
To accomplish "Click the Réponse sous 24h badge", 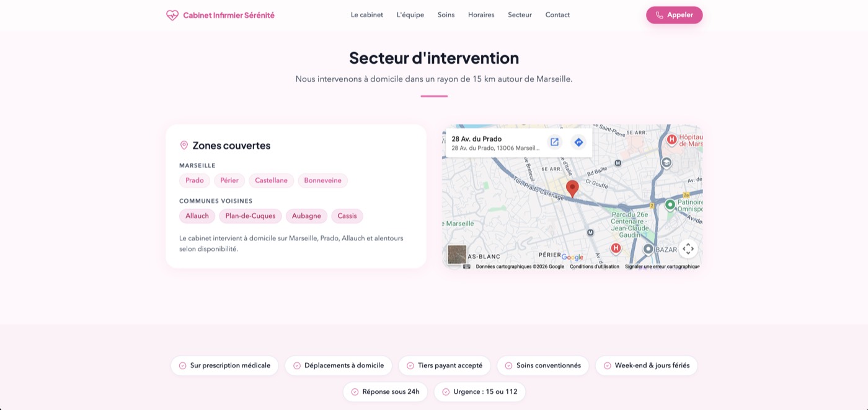I will (385, 392).
